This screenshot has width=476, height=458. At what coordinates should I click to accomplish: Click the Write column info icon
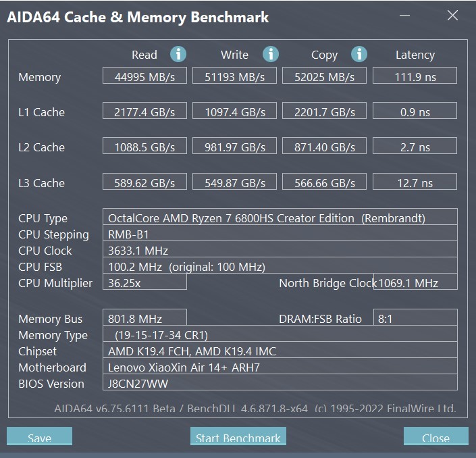(270, 55)
